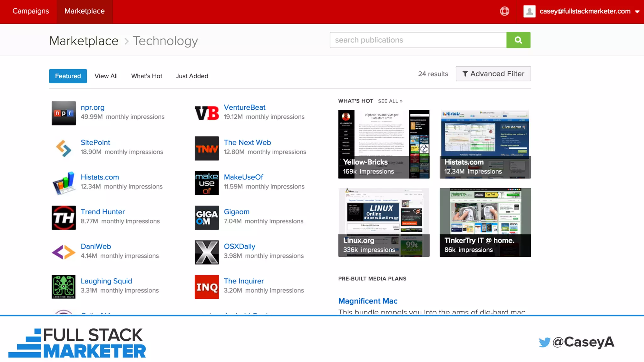Open the Advanced Filter panel
This screenshot has height=362, width=644.
click(493, 74)
